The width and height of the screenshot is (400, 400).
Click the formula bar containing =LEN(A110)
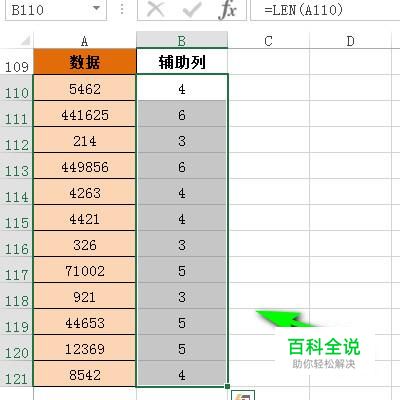point(325,10)
